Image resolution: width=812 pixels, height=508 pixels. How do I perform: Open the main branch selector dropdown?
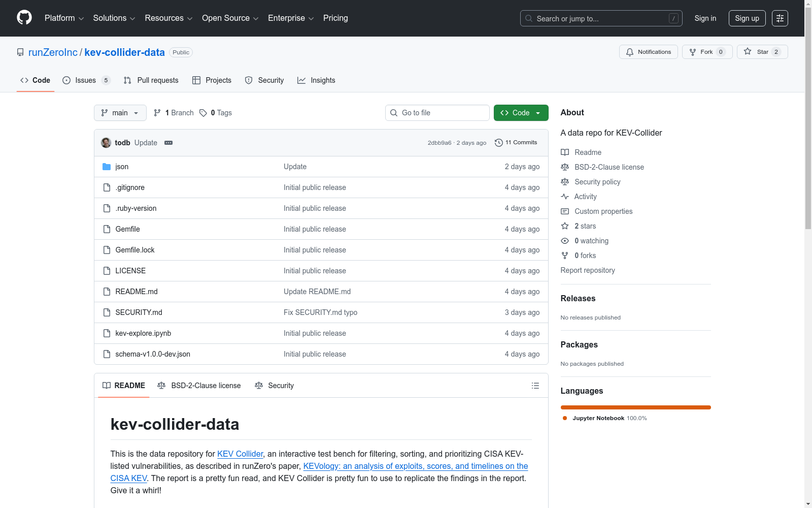click(120, 113)
